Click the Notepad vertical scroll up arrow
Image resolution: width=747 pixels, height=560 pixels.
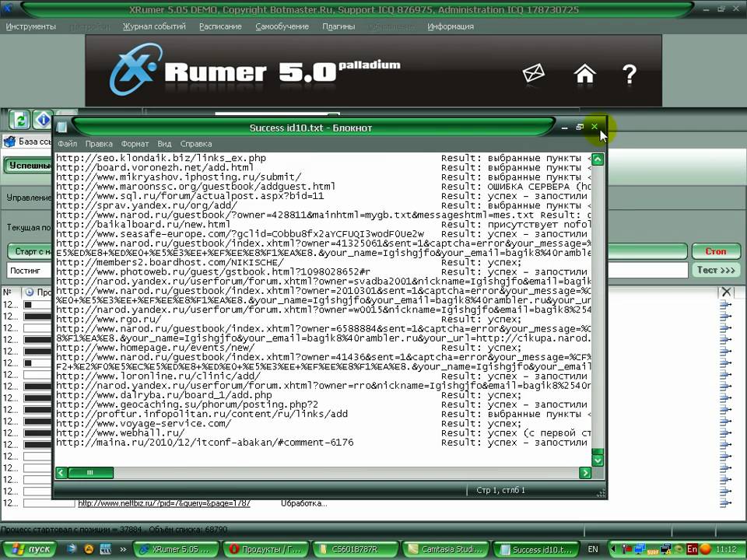click(598, 159)
